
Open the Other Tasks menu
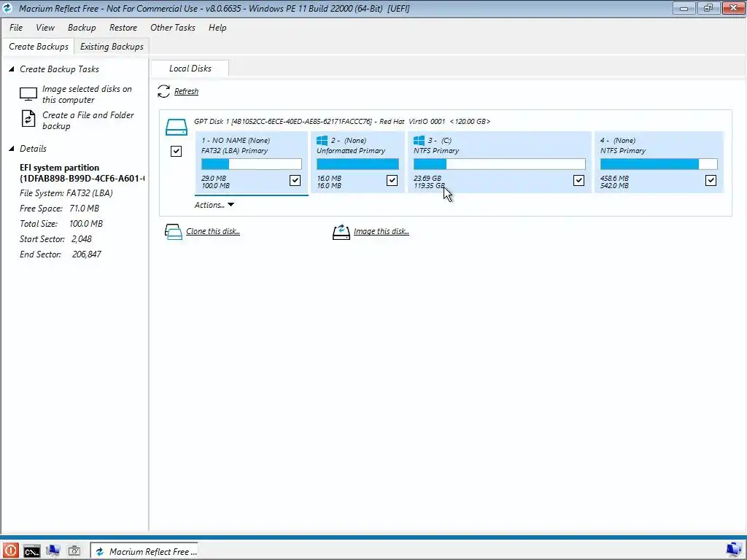coord(172,28)
